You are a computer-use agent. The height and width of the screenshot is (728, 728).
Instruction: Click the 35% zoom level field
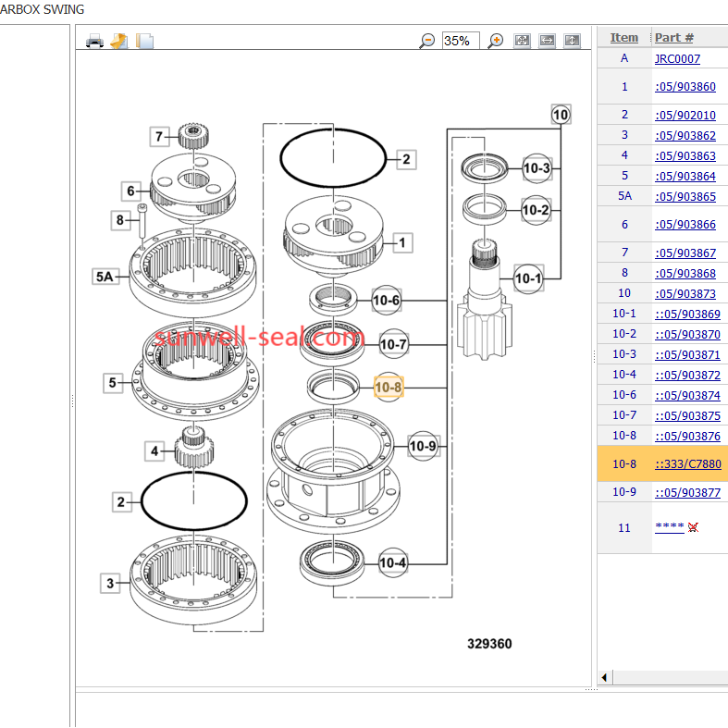(x=461, y=40)
